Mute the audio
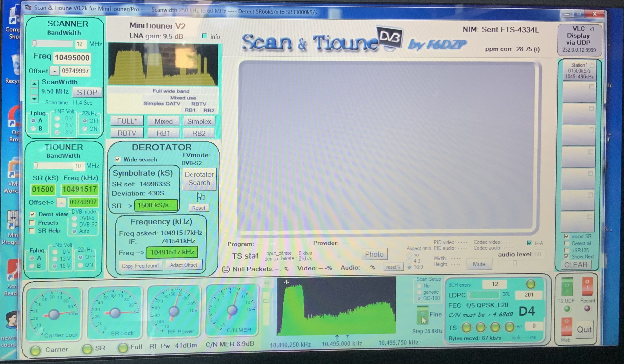624x364 pixels. (479, 264)
